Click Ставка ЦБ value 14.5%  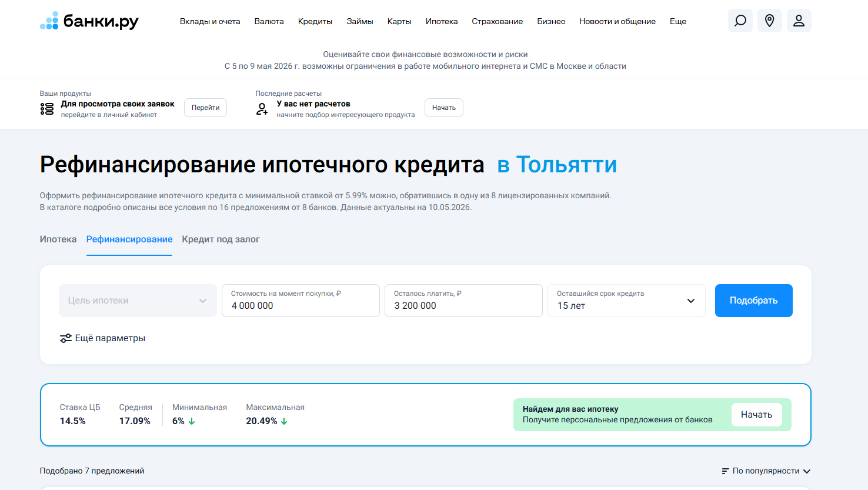click(73, 421)
